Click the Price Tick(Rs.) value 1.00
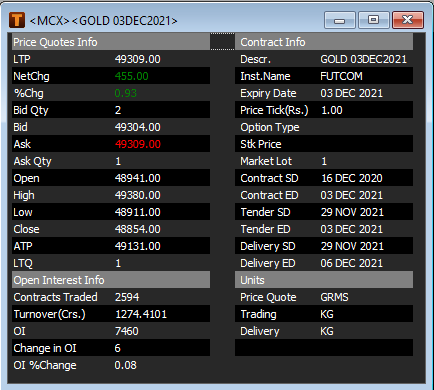Image resolution: width=434 pixels, height=390 pixels. pos(332,110)
